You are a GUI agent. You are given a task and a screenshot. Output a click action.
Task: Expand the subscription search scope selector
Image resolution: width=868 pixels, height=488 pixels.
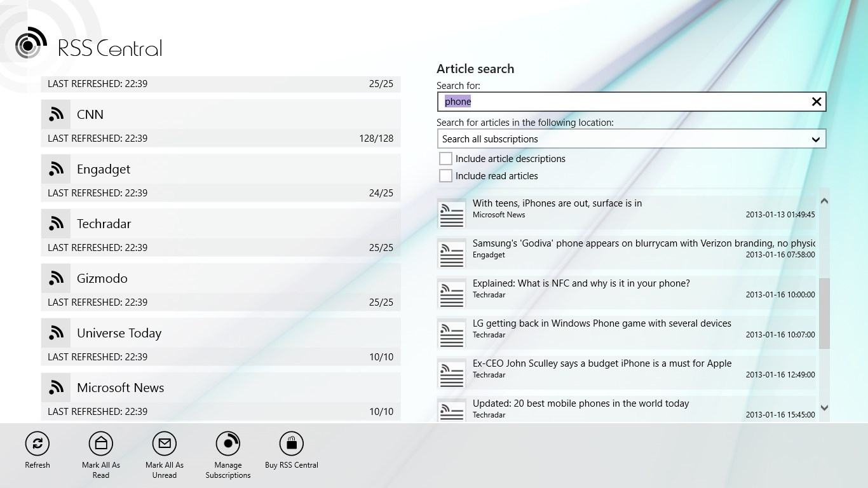(631, 139)
